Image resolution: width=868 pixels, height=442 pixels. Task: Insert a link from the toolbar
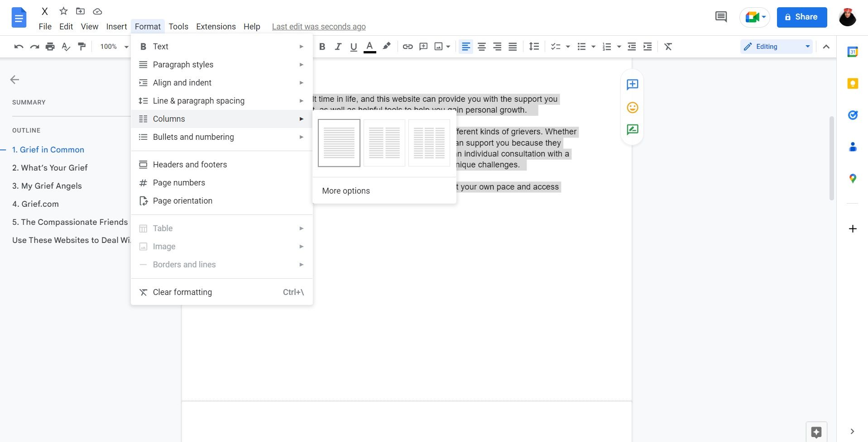pyautogui.click(x=407, y=46)
